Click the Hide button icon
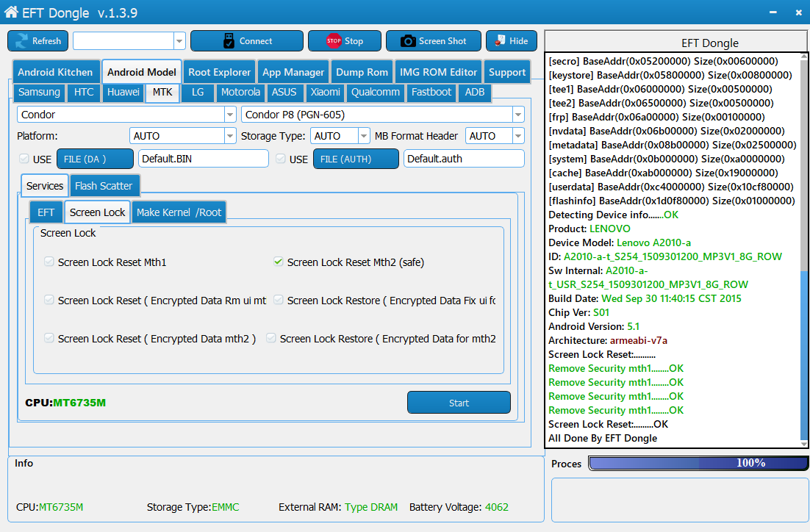Screen dimensions: 810x532 (x=500, y=41)
